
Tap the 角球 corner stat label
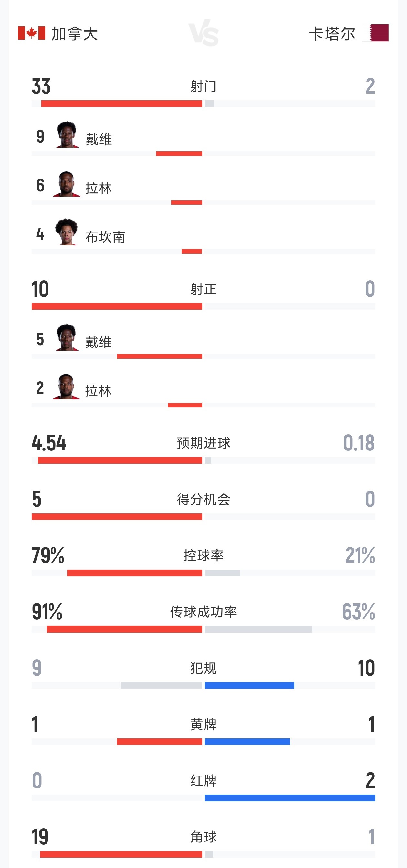tap(203, 837)
